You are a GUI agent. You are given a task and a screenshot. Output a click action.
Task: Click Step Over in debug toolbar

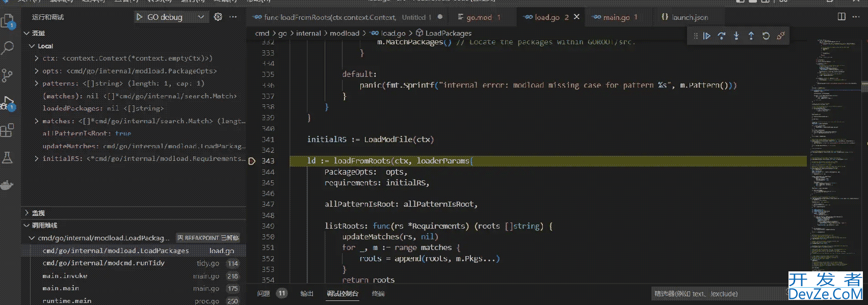coord(722,36)
